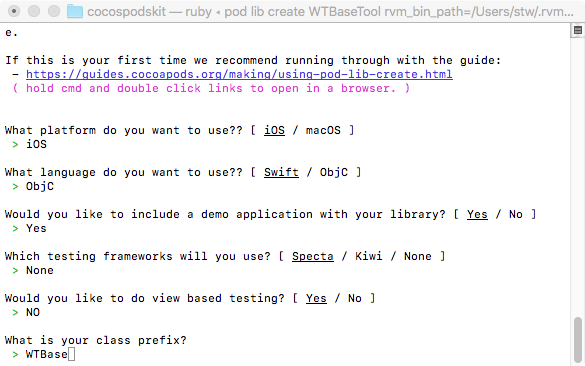Screen dimensions: 585x366
Task: Click the split pane icon at top right
Action: tap(578, 31)
